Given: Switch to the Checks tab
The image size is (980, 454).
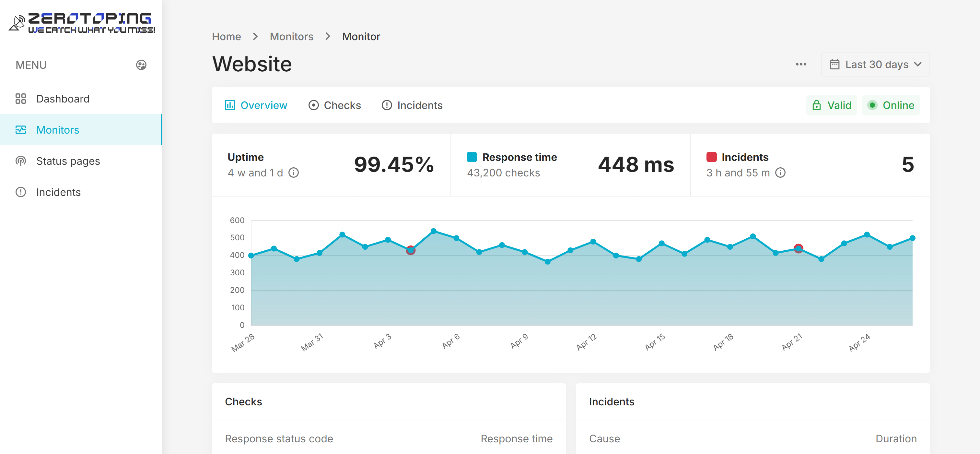Looking at the screenshot, I should tap(334, 105).
